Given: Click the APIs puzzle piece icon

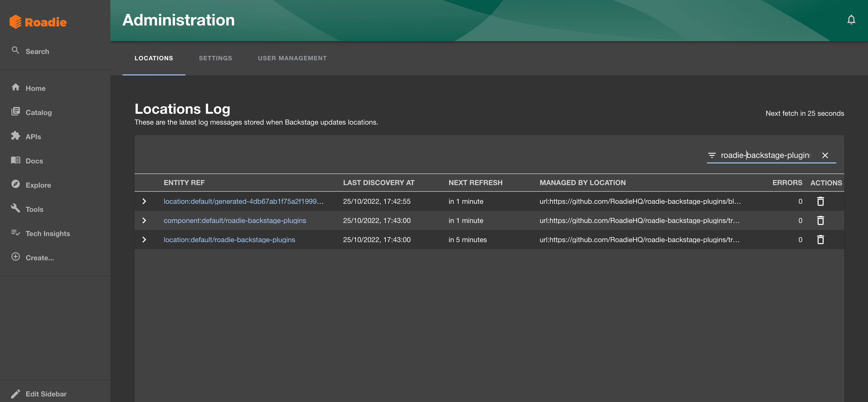Looking at the screenshot, I should tap(16, 136).
